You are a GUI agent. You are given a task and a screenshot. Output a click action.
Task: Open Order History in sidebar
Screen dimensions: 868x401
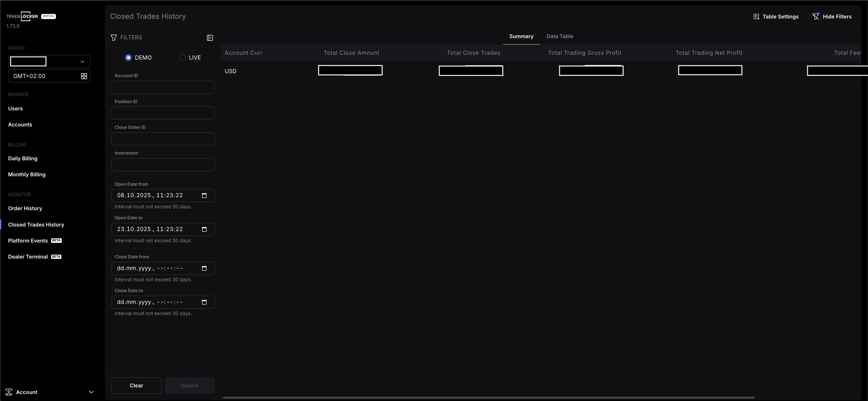(25, 208)
